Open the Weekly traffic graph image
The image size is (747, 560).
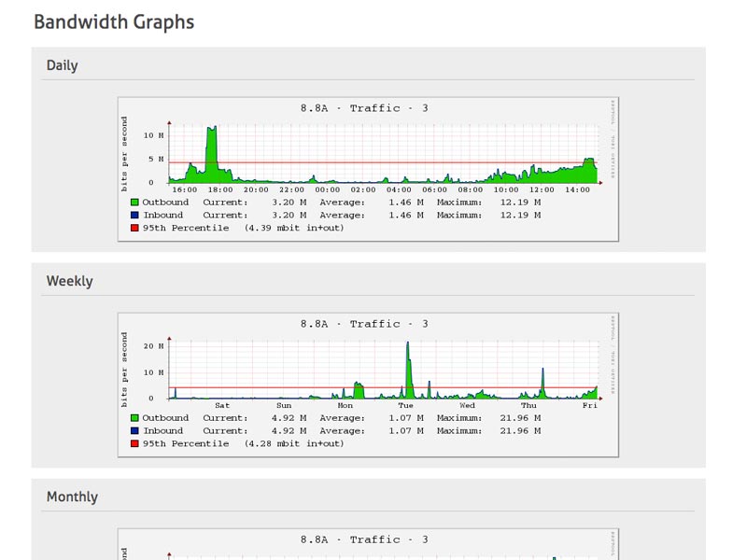point(368,385)
